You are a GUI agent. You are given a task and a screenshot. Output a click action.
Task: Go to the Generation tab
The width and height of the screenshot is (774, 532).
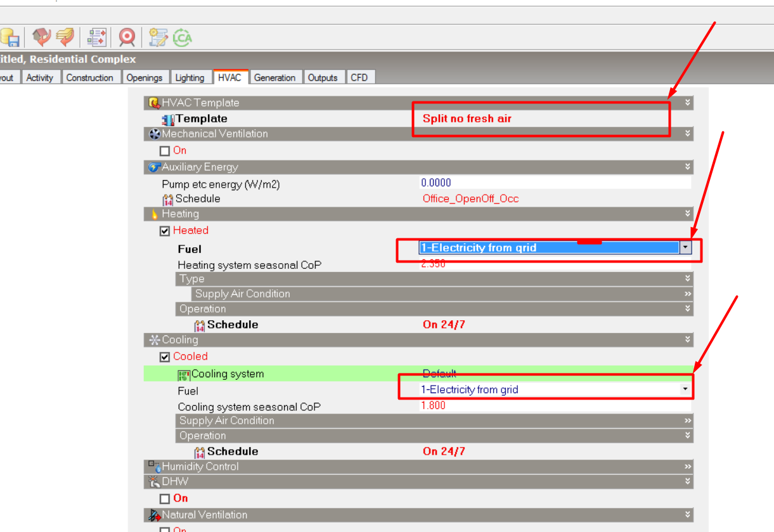pos(274,77)
